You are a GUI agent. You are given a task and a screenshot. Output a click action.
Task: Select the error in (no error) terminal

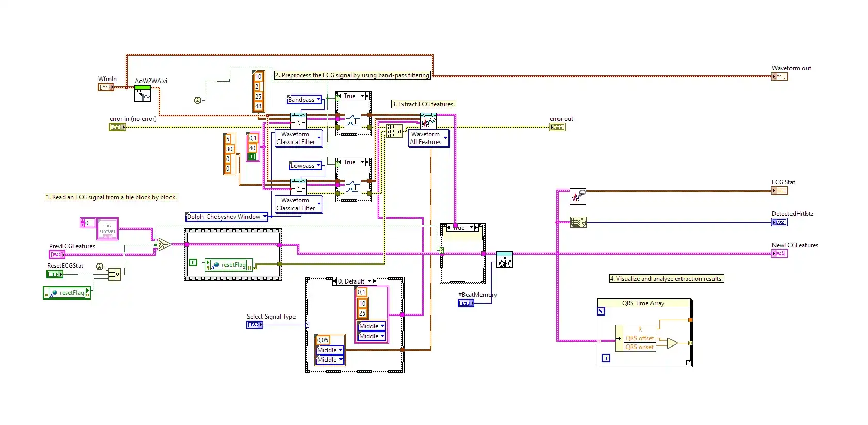pos(117,127)
